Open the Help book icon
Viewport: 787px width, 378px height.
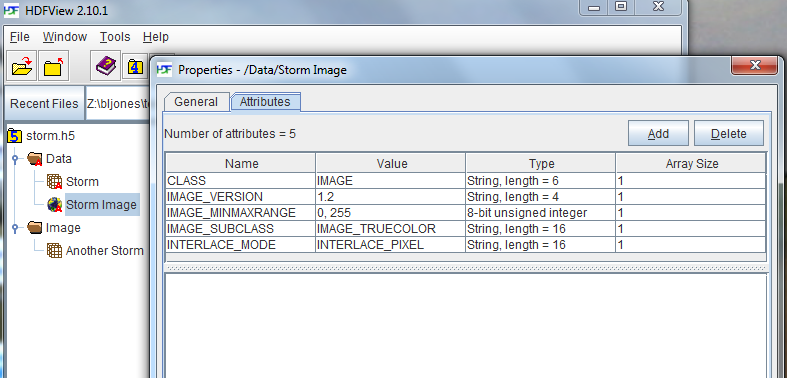tap(105, 66)
